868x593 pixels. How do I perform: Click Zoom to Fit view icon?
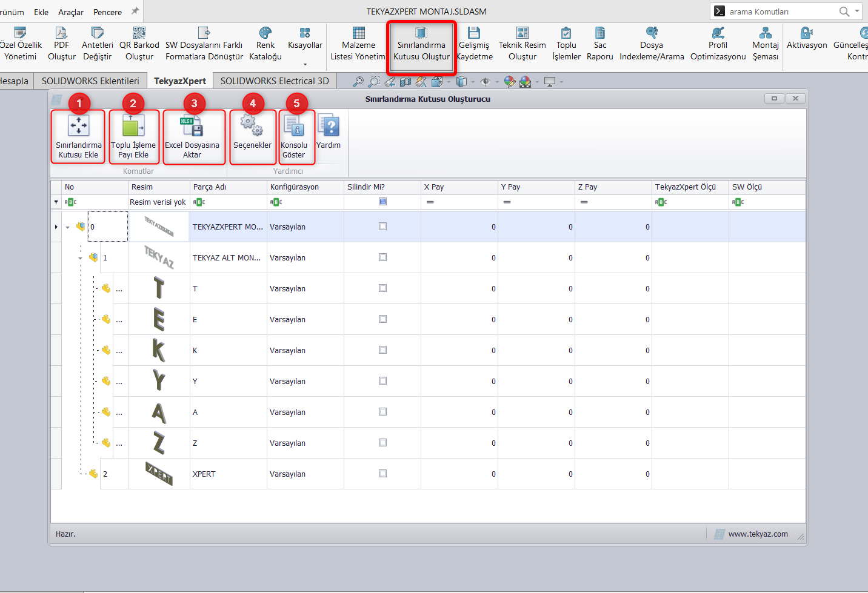click(x=358, y=81)
